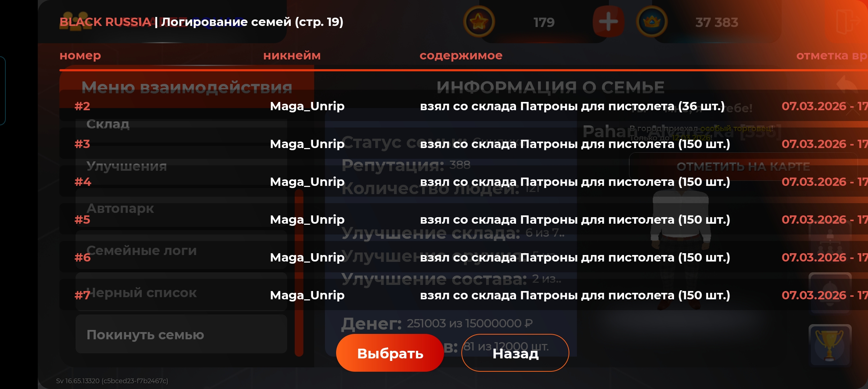Click the содержимое column header

pos(461,55)
